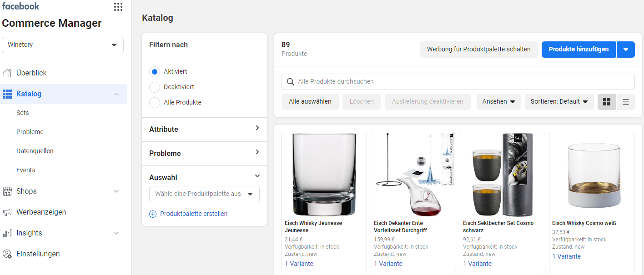Screen dimensions: 644x275
Task: Click the Überblick home icon
Action: (x=7, y=73)
